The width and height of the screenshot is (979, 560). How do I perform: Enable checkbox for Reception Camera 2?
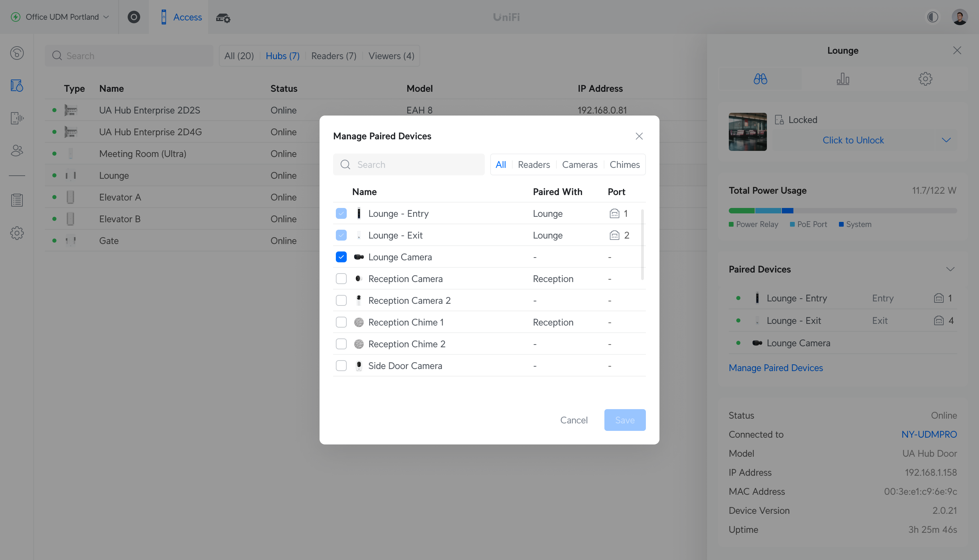coord(342,300)
